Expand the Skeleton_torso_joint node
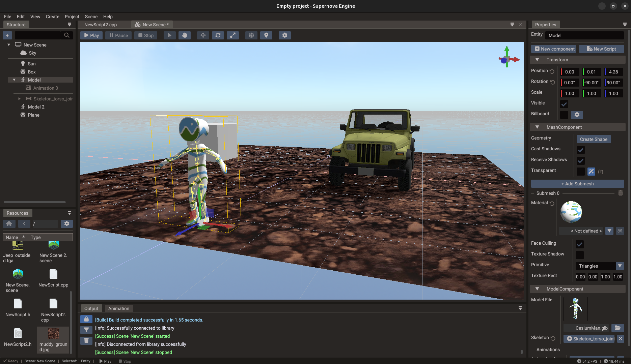This screenshot has width=631, height=364. point(20,98)
